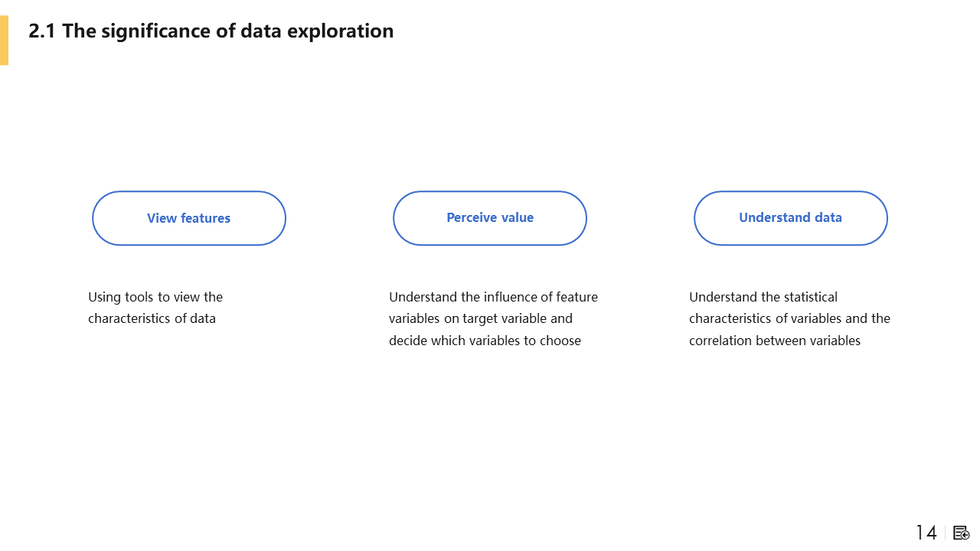The width and height of the screenshot is (980, 551).
Task: Click the line "characteristics of variables and the"
Action: click(x=789, y=318)
